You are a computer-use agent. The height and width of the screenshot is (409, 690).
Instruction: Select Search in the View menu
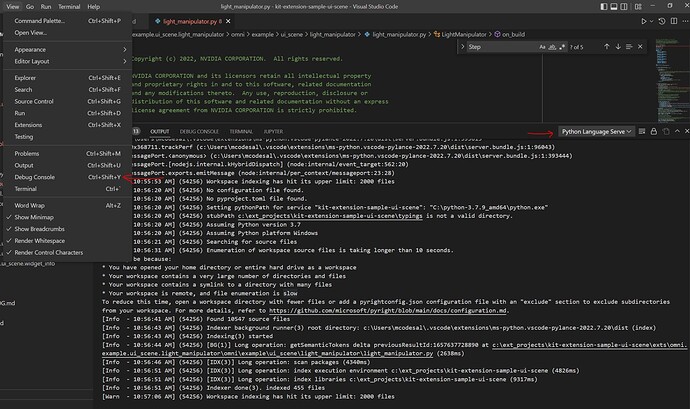67,90
